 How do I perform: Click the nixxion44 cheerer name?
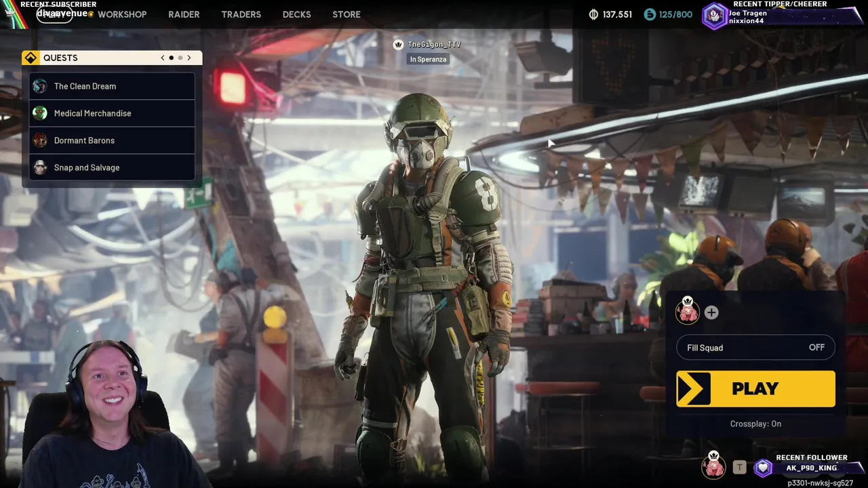746,21
